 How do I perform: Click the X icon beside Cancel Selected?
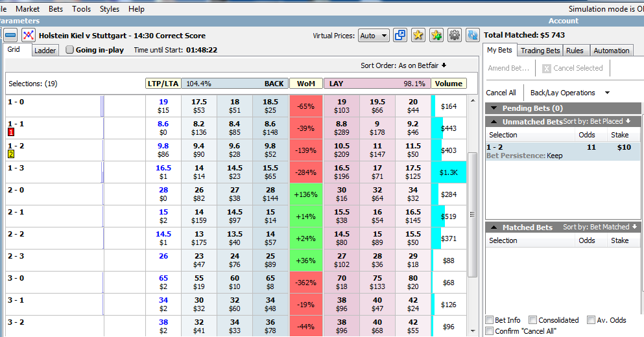pyautogui.click(x=546, y=69)
